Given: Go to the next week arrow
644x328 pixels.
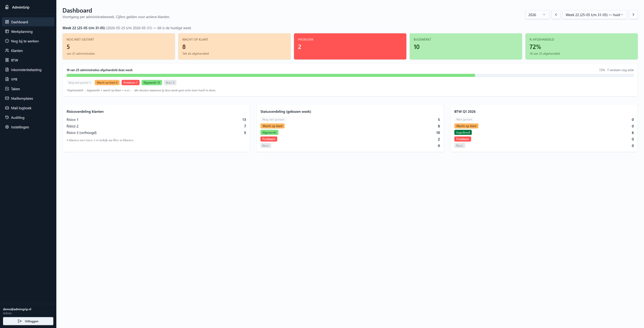Looking at the screenshot, I should (x=633, y=15).
